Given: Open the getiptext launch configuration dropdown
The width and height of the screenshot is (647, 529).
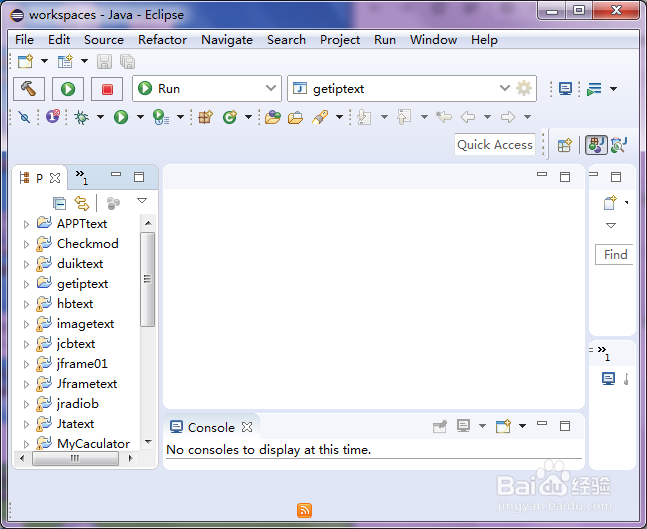Looking at the screenshot, I should click(504, 88).
